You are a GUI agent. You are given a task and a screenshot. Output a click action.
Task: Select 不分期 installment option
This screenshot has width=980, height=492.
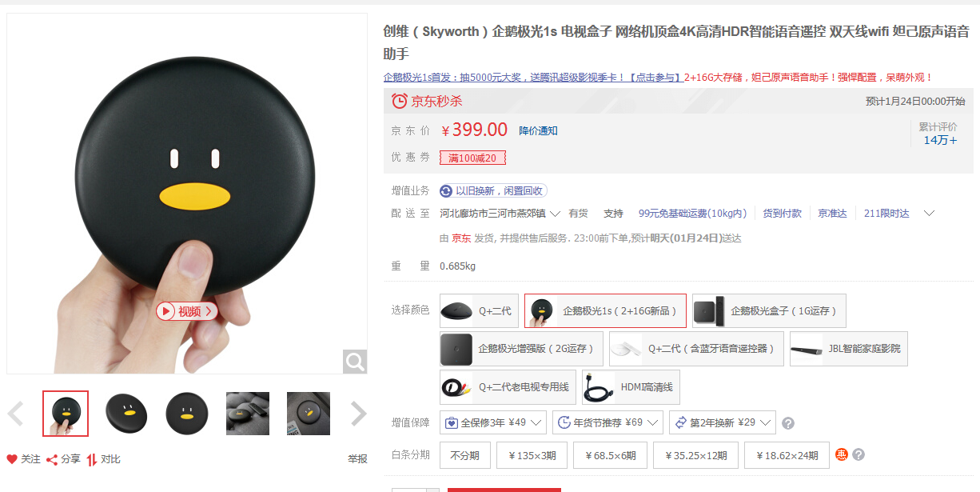[x=464, y=455]
